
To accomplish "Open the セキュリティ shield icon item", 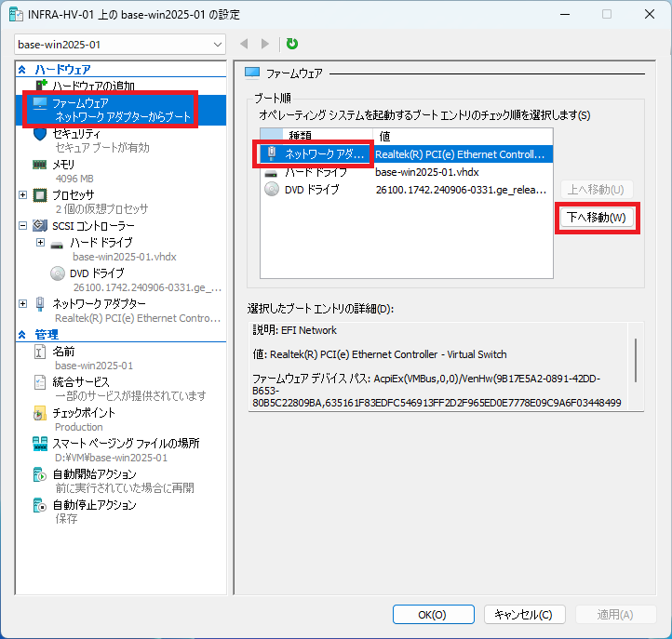I will 40,134.
